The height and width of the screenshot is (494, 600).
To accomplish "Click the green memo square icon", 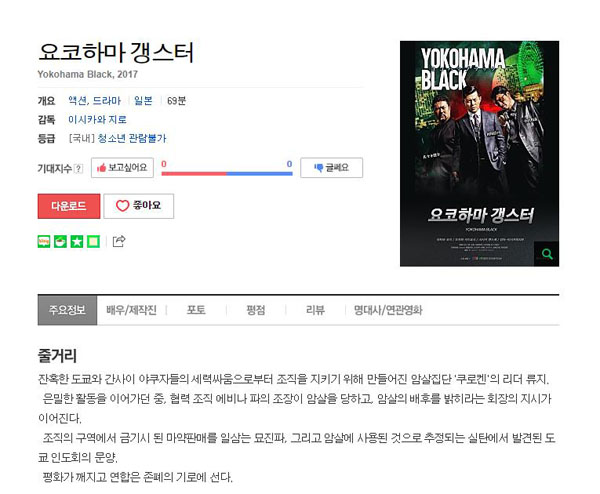I will [93, 241].
